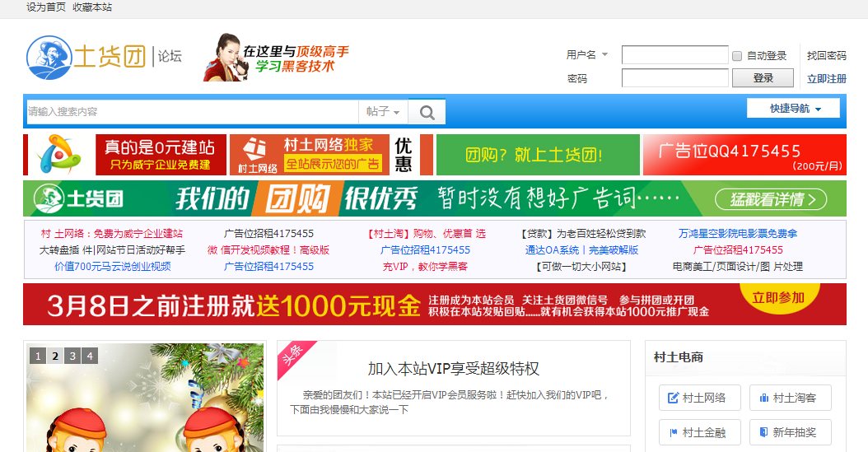
Task: Focus the username input field
Action: pos(674,55)
